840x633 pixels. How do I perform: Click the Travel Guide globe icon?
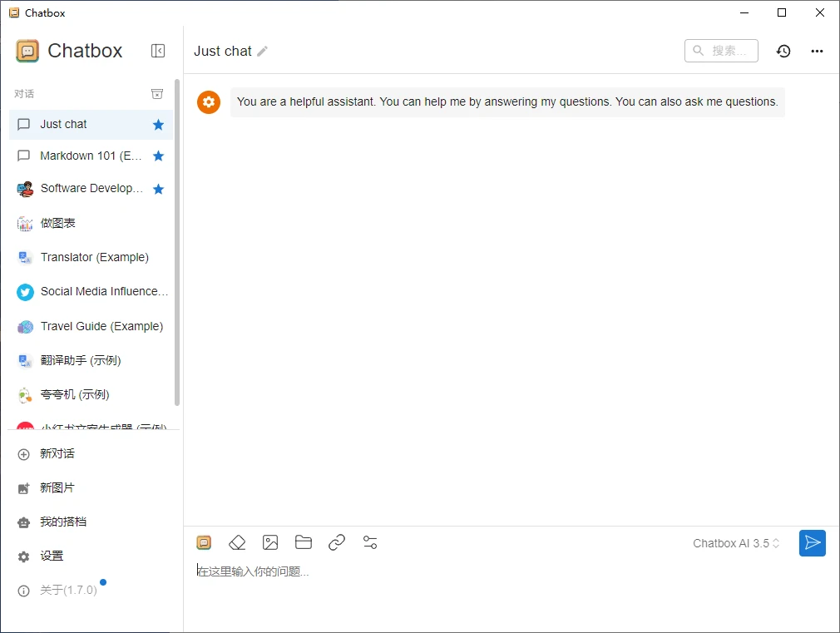pos(25,327)
